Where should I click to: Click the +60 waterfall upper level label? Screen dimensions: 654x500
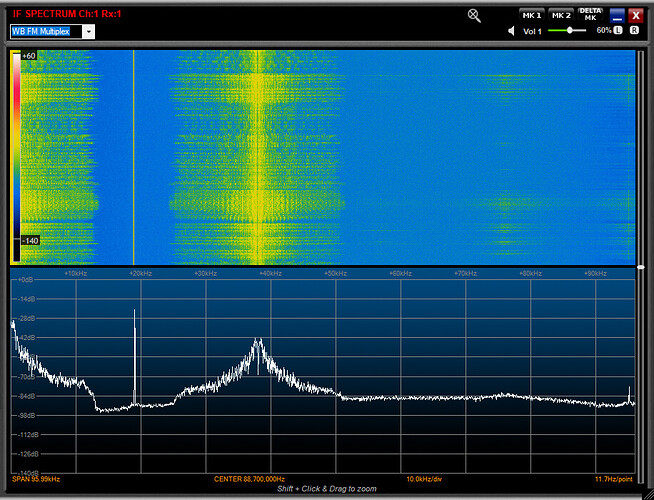tap(28, 56)
